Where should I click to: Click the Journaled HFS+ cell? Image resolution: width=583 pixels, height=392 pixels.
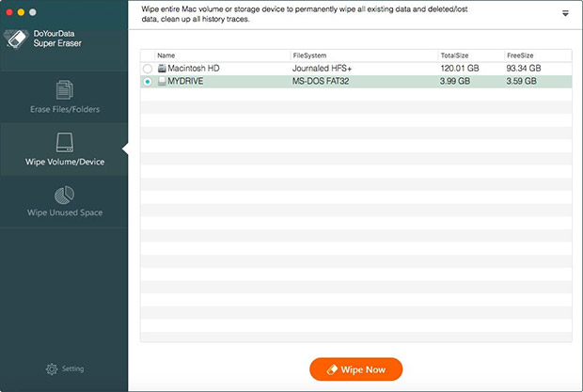click(x=322, y=69)
